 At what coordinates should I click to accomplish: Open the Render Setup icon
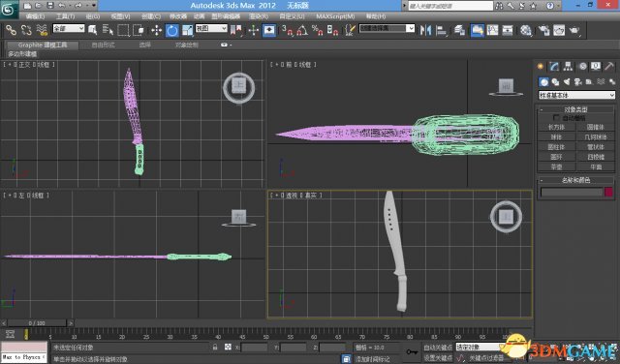[544, 30]
